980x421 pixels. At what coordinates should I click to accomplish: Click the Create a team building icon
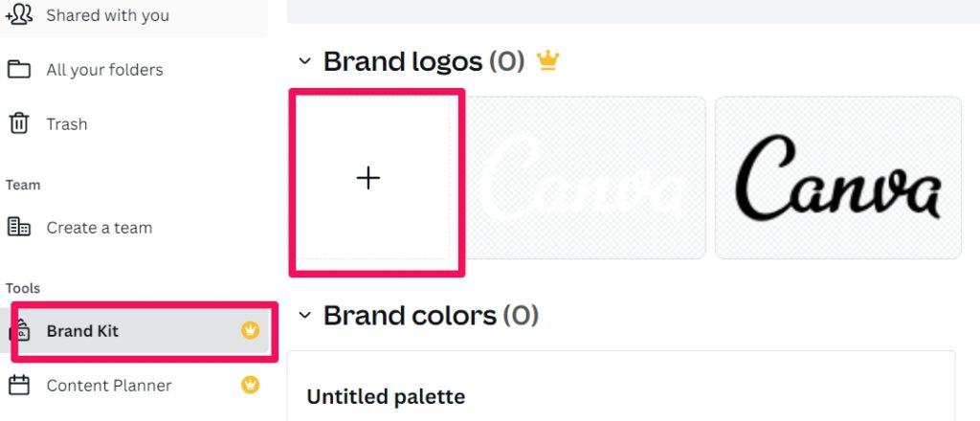click(x=19, y=227)
